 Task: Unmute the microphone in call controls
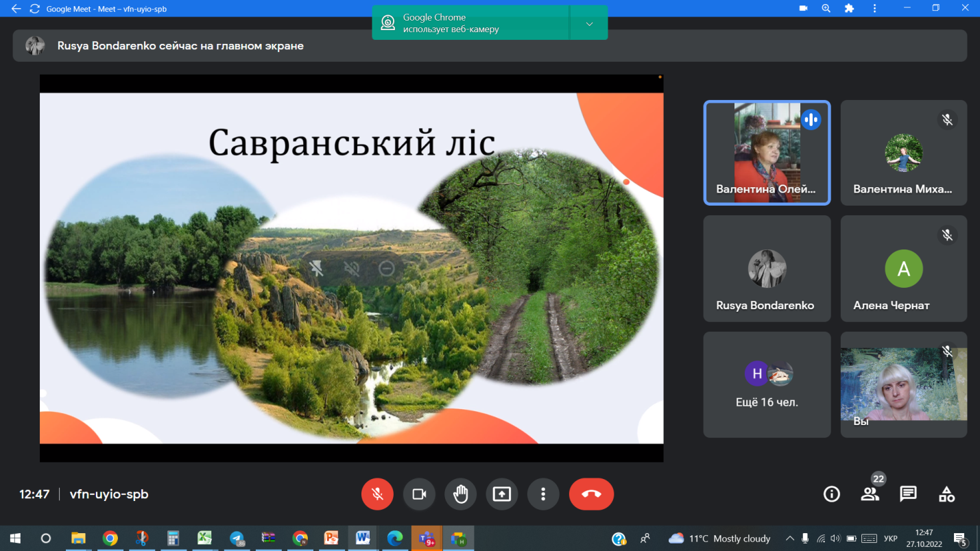377,494
